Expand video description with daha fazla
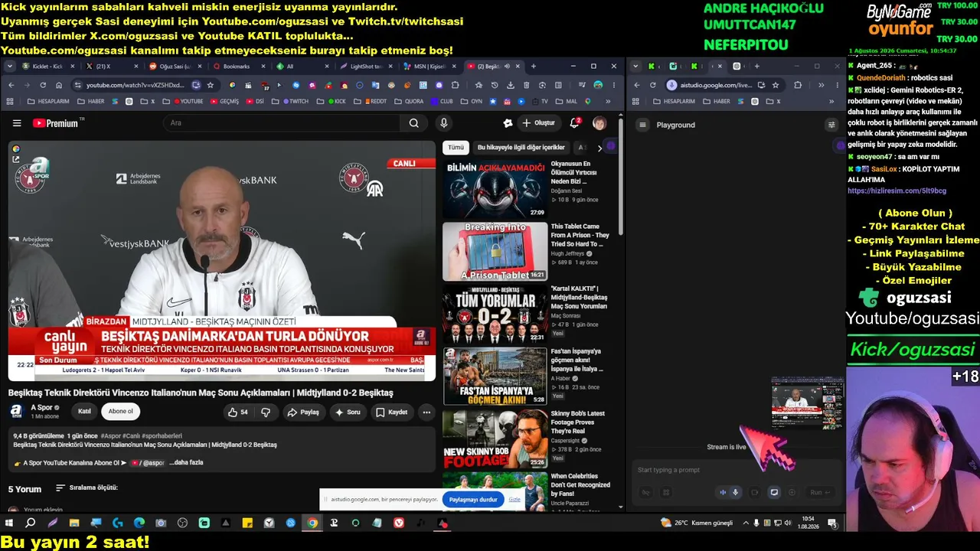This screenshot has width=980, height=551. tap(186, 463)
